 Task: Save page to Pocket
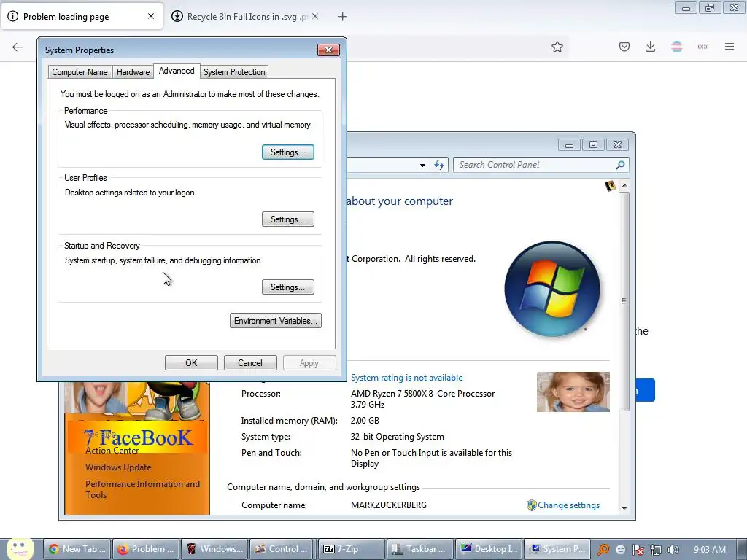tap(624, 47)
